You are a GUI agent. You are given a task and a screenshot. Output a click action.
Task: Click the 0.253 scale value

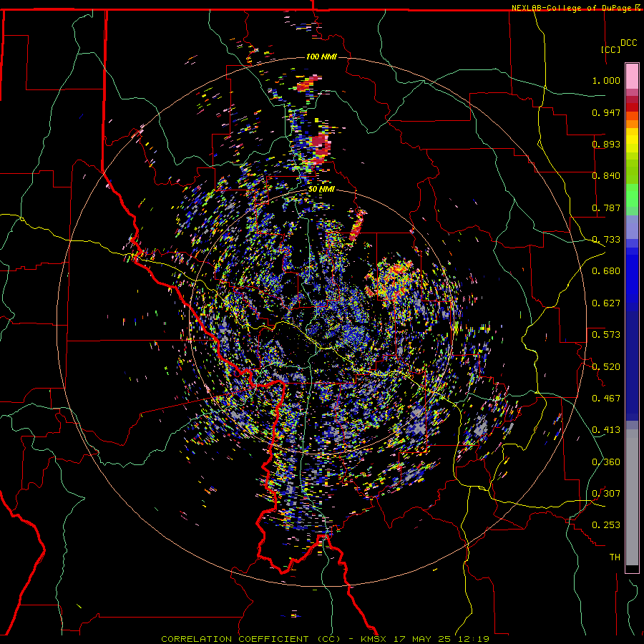click(606, 525)
